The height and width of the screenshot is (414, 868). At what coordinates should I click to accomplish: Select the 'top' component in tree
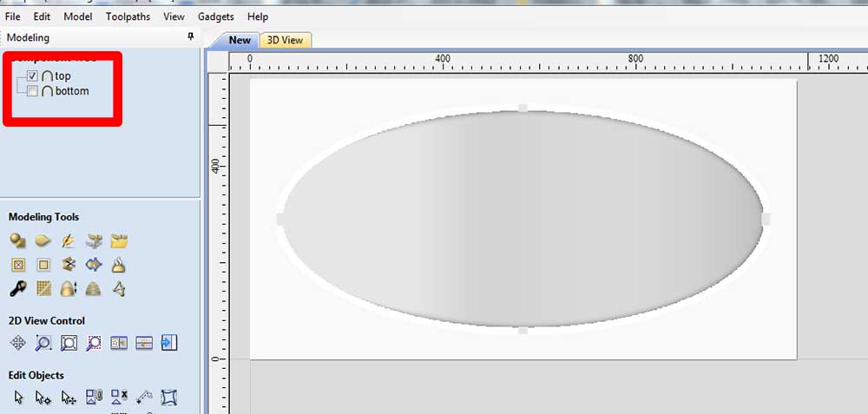coord(62,76)
